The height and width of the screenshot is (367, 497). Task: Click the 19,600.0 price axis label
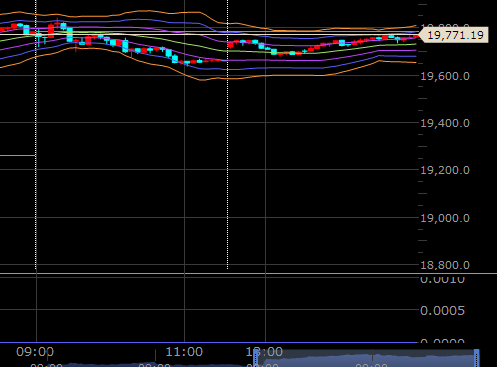pos(445,76)
